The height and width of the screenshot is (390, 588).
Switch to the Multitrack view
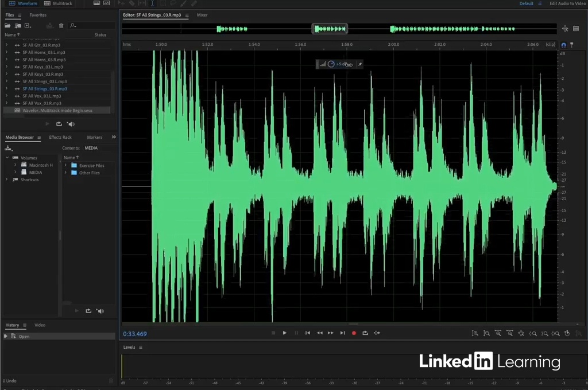[58, 3]
